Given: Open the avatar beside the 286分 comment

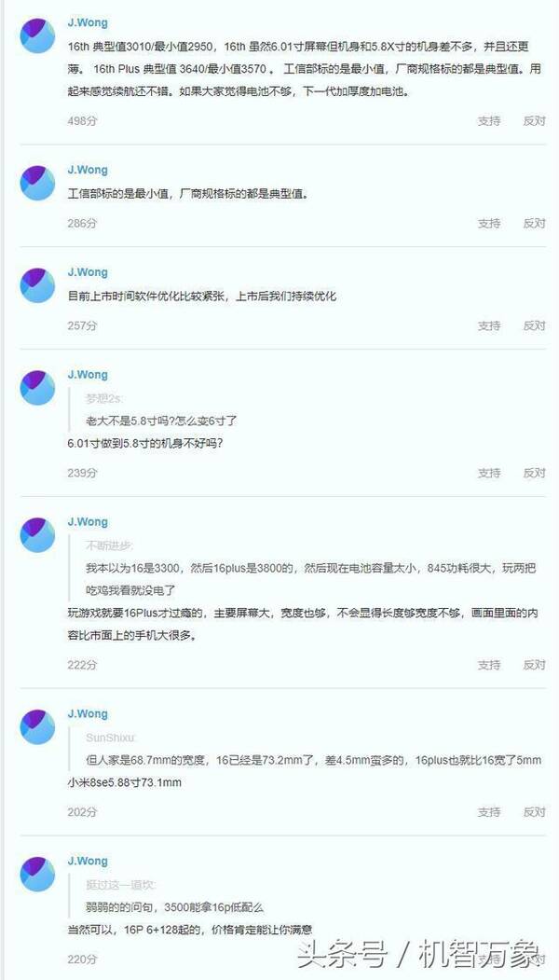Looking at the screenshot, I should [x=37, y=179].
